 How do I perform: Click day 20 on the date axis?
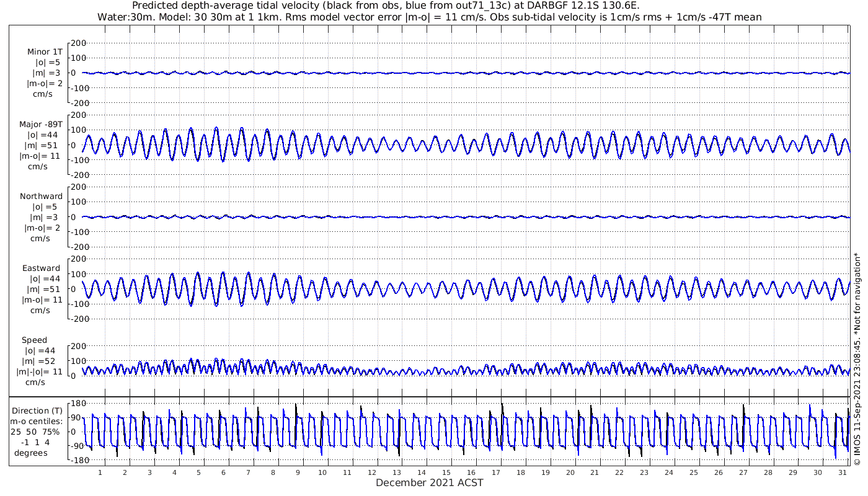point(570,472)
